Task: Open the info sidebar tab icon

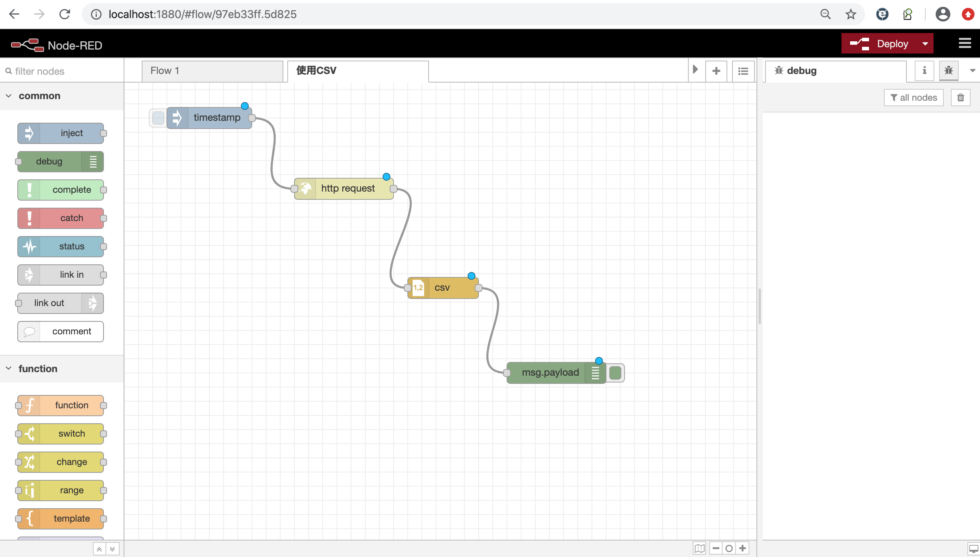Action: [924, 71]
